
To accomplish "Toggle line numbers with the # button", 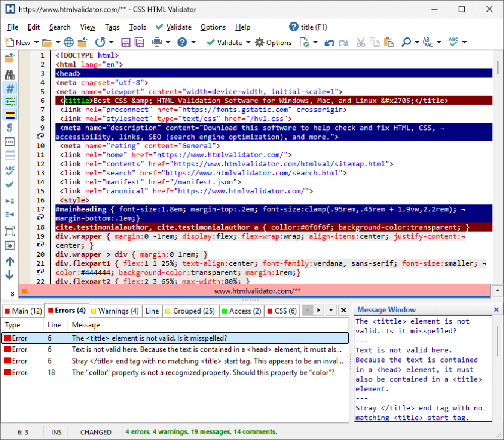I will click(x=10, y=88).
